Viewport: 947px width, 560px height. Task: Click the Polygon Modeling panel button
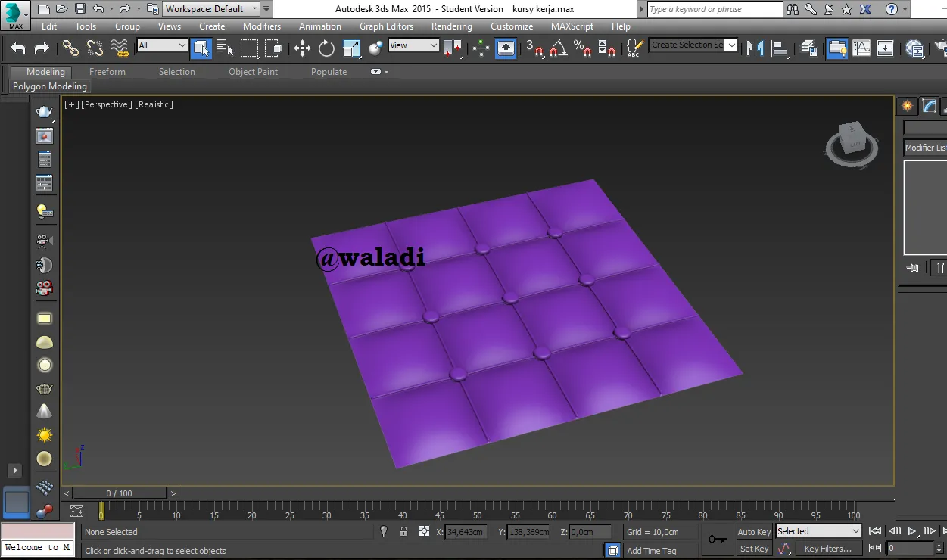tap(50, 86)
